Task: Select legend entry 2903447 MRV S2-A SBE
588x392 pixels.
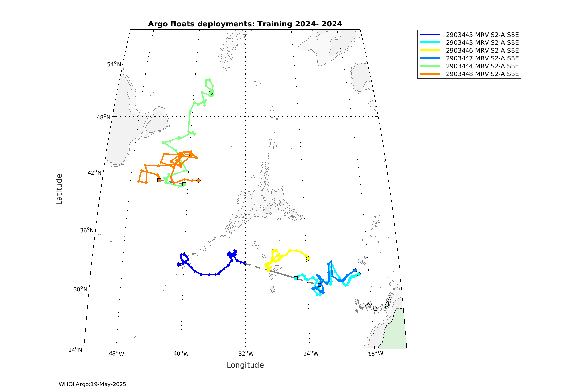Action: point(482,58)
